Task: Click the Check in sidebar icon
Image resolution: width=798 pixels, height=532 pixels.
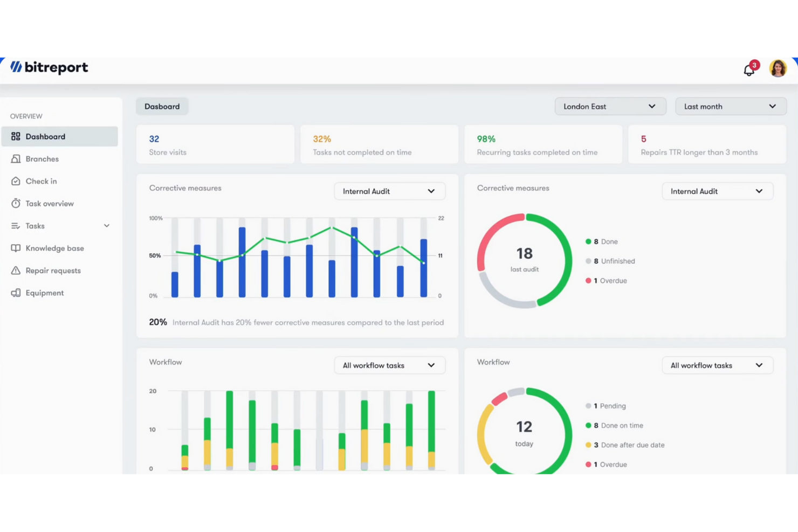Action: tap(16, 181)
